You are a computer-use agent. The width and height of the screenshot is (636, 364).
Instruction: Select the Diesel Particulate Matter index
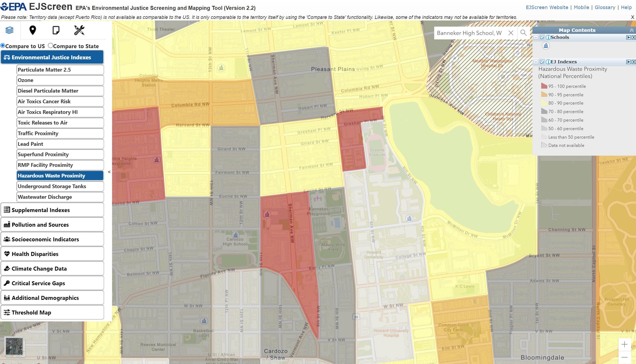pos(60,91)
